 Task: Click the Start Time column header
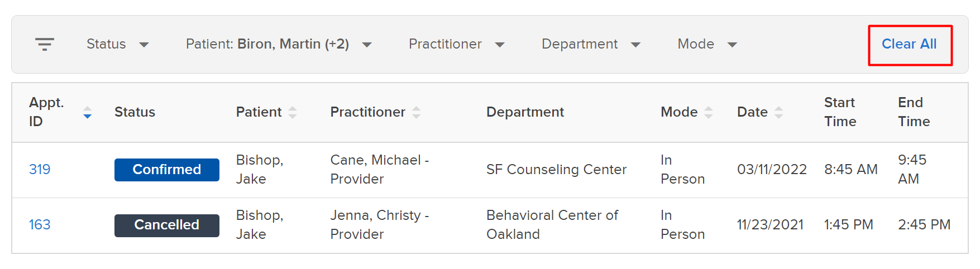pyautogui.click(x=840, y=112)
